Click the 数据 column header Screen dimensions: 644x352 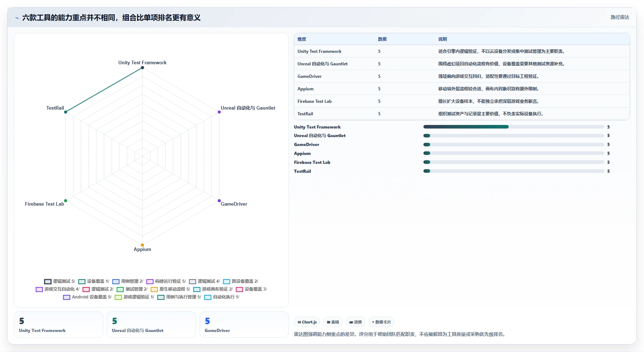point(382,39)
